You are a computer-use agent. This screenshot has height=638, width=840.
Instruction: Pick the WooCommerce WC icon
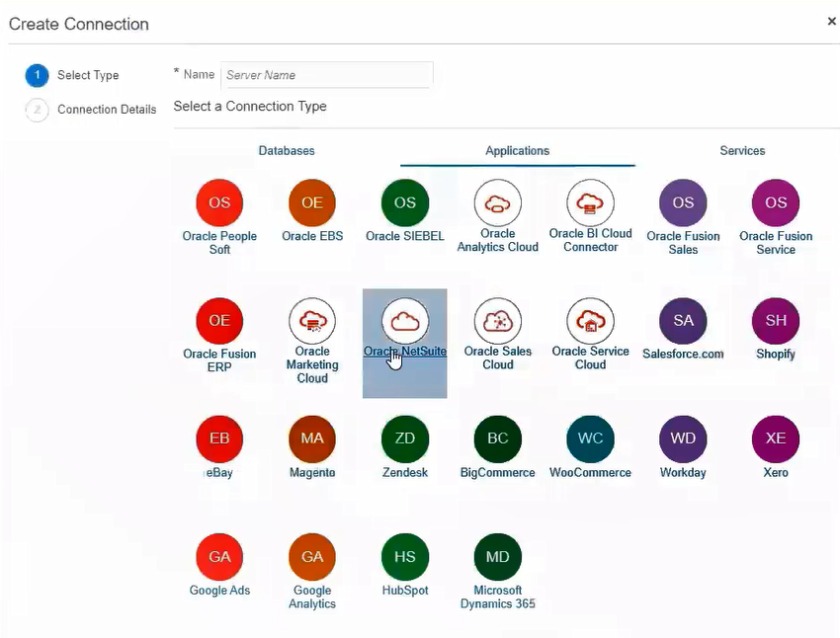tap(590, 439)
